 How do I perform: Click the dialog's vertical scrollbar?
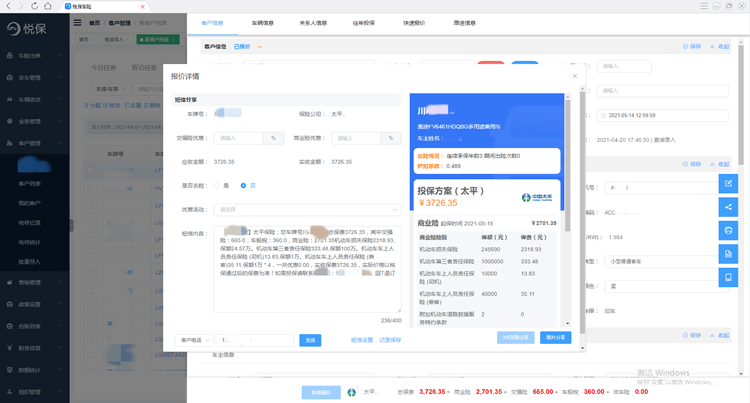(x=582, y=213)
